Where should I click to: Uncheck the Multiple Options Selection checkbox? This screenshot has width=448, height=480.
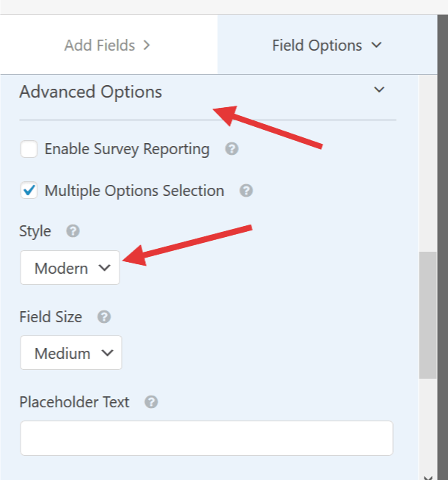pos(29,191)
